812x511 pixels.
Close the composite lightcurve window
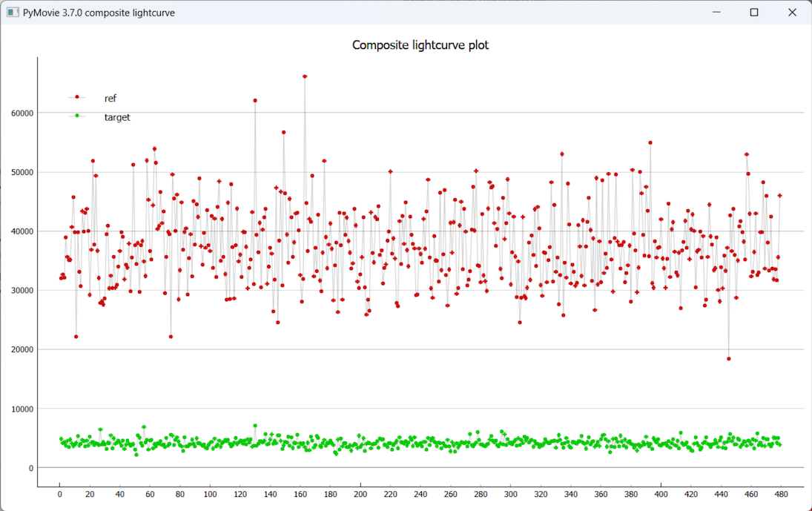click(792, 13)
